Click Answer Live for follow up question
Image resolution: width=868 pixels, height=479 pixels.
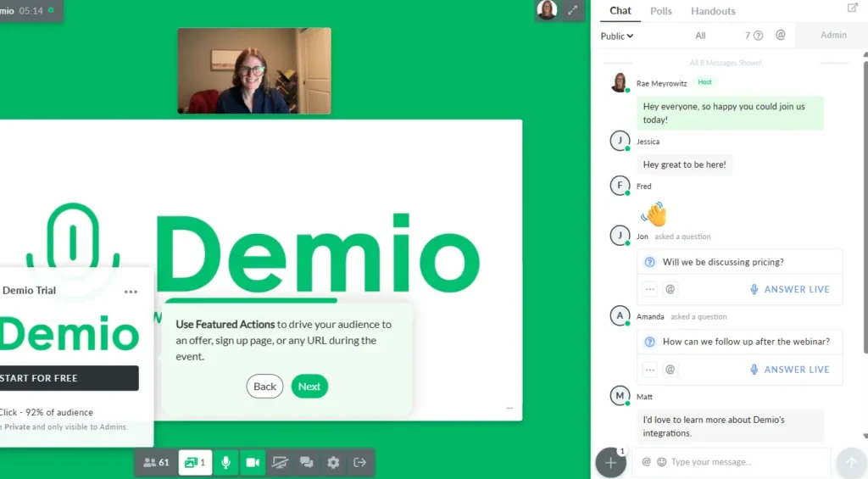(x=790, y=370)
